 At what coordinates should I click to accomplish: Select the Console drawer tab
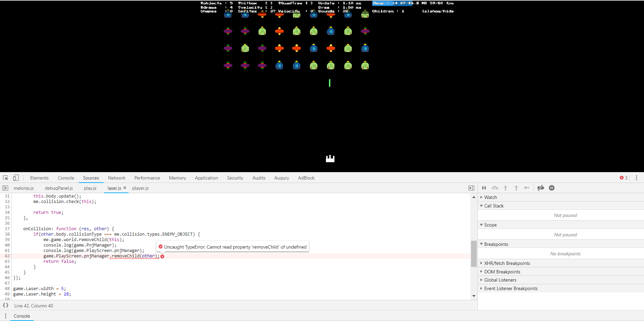pos(22,316)
